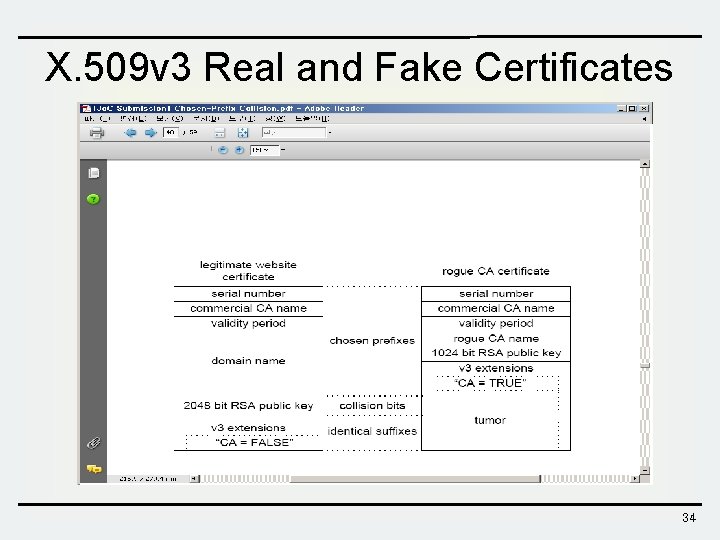Viewport: 720px width, 540px height.
Task: Go to next page with right blue arrow
Action: 151,133
